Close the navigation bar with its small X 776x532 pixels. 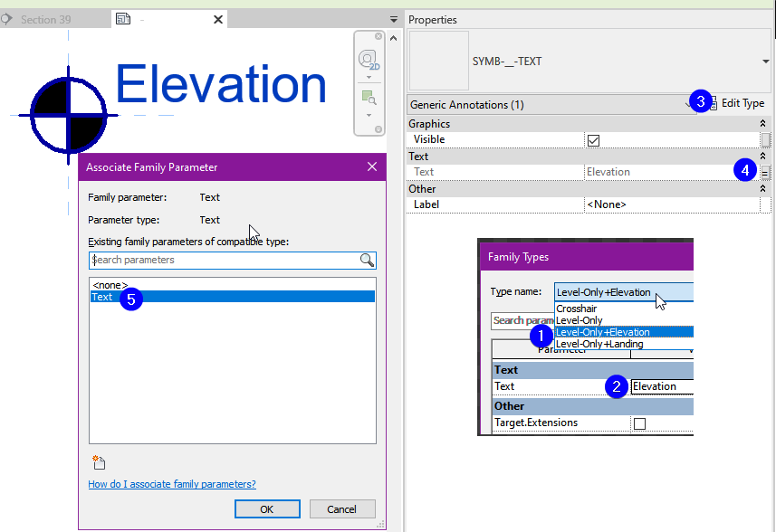tap(378, 36)
